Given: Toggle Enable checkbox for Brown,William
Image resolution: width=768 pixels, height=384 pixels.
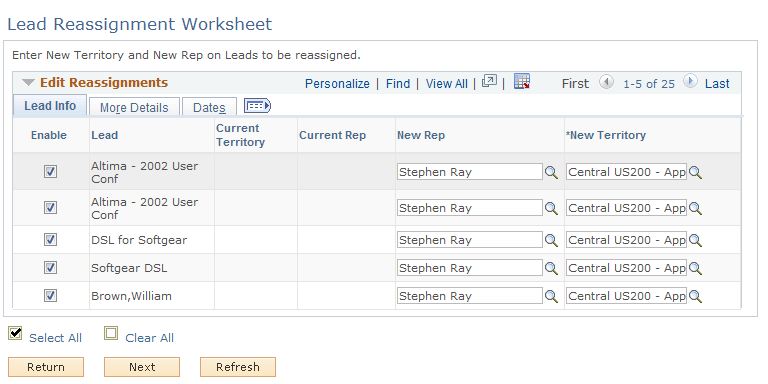Looking at the screenshot, I should (50, 295).
